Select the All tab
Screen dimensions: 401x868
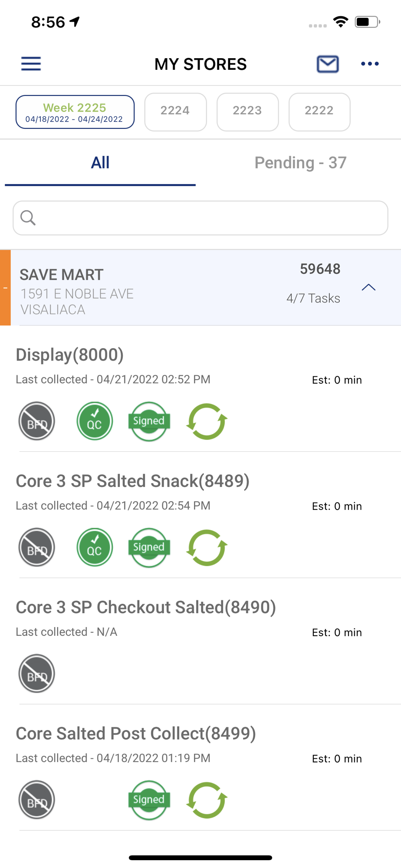(x=100, y=163)
